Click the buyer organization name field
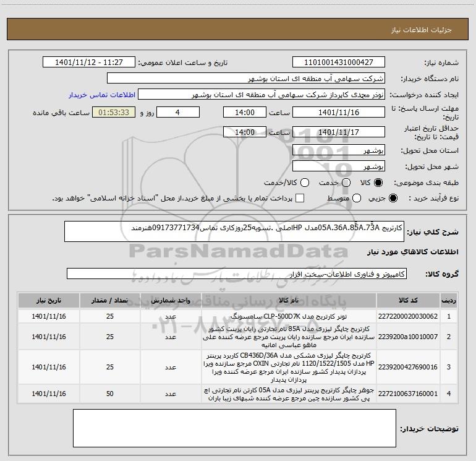 (246, 79)
